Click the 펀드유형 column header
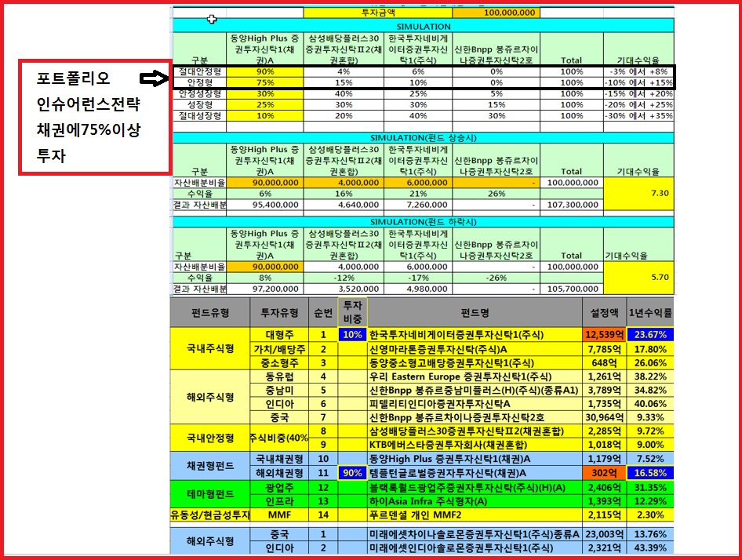This screenshot has height=560, width=742. point(210,312)
